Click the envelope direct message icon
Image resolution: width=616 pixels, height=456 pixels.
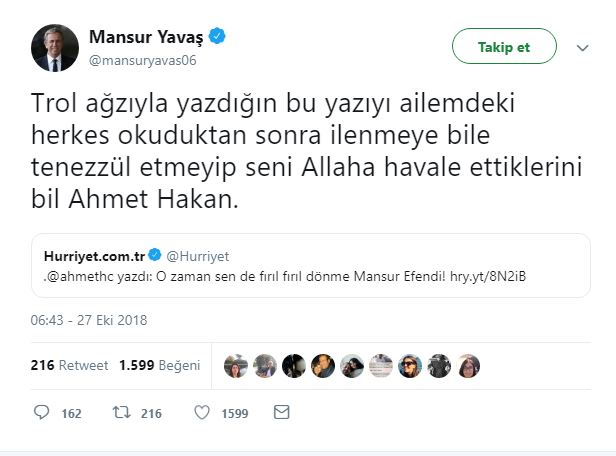point(282,412)
